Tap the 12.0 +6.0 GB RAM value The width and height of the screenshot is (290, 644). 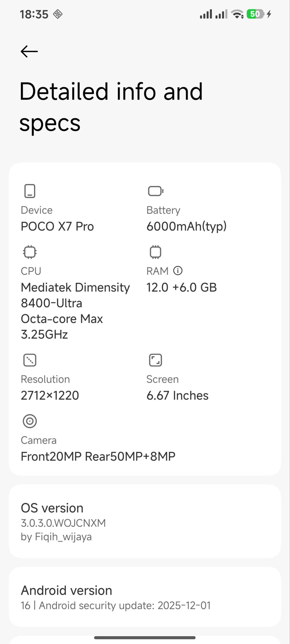pyautogui.click(x=182, y=288)
